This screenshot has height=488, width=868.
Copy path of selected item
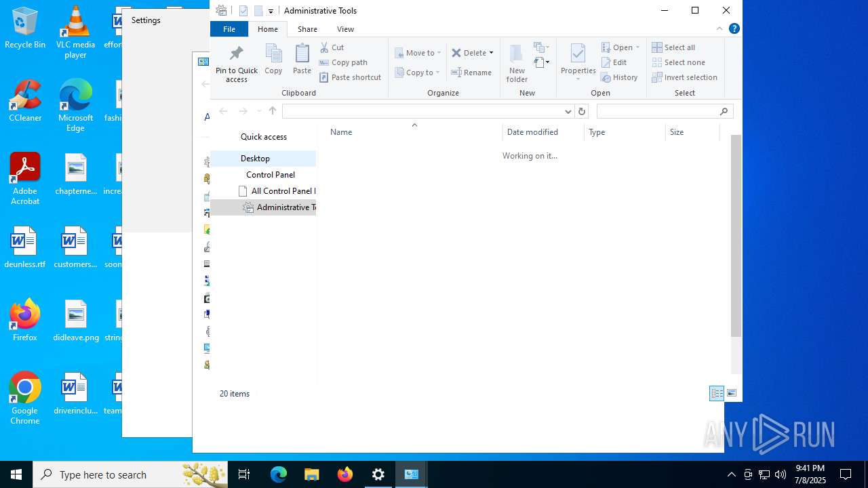[x=343, y=62]
